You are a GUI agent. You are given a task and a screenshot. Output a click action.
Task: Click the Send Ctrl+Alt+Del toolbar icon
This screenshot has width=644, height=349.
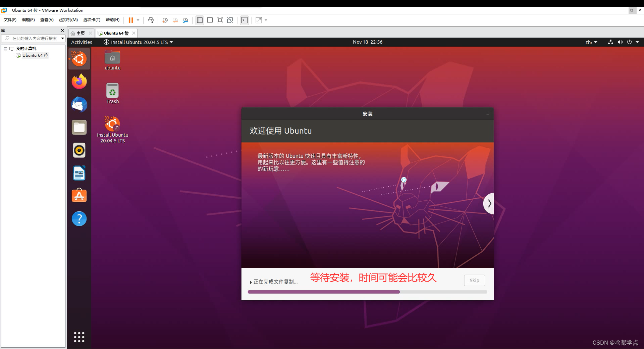click(151, 20)
